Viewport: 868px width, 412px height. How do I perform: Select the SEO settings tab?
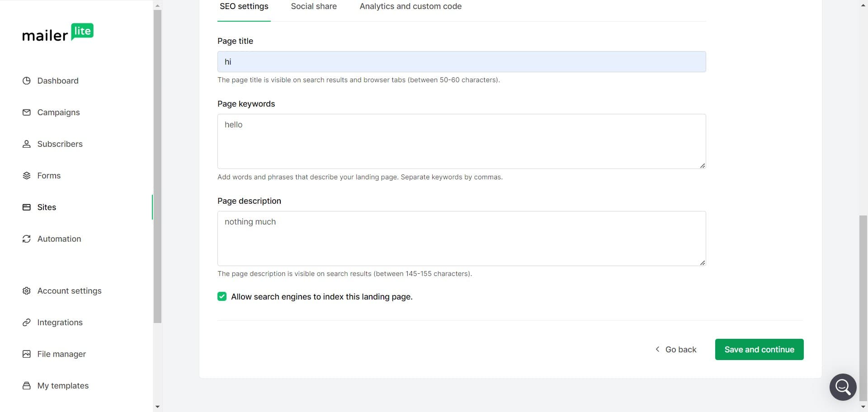coord(244,6)
